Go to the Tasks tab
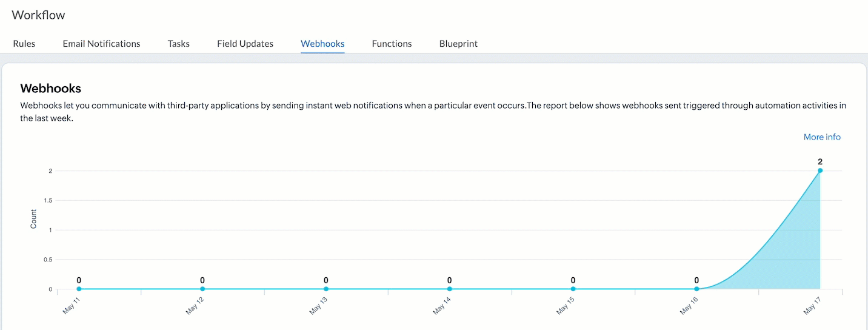Screen dimensions: 868x330 [179, 44]
